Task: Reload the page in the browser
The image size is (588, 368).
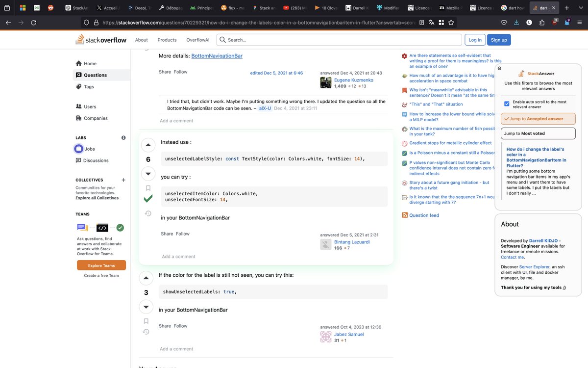Action: [x=33, y=23]
